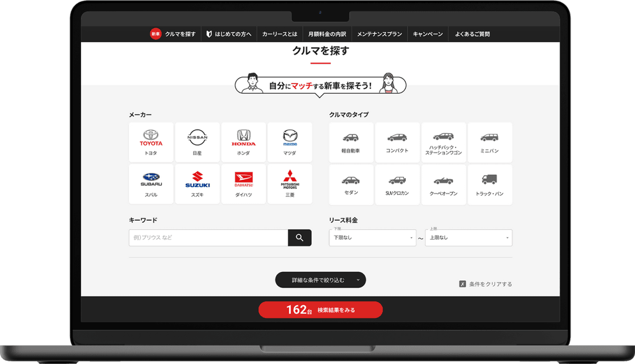Viewport: 635px width, 364px height.
Task: Open the 下限なし lower price dropdown
Action: [373, 238]
